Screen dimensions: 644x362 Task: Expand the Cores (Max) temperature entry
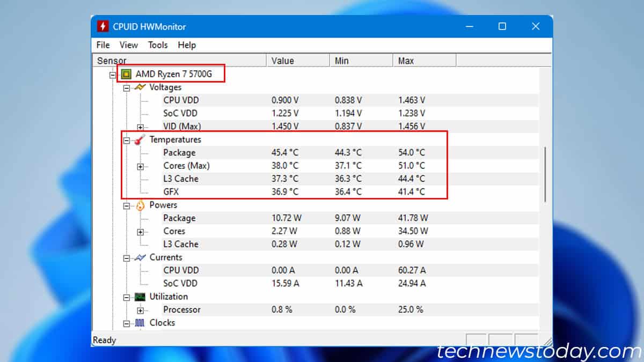tap(141, 166)
